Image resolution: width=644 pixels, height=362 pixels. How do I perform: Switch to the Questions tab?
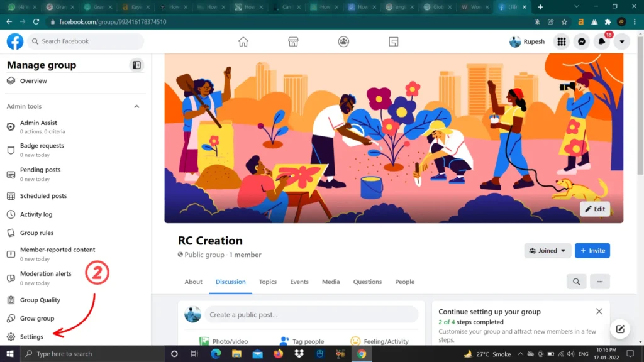(x=367, y=282)
